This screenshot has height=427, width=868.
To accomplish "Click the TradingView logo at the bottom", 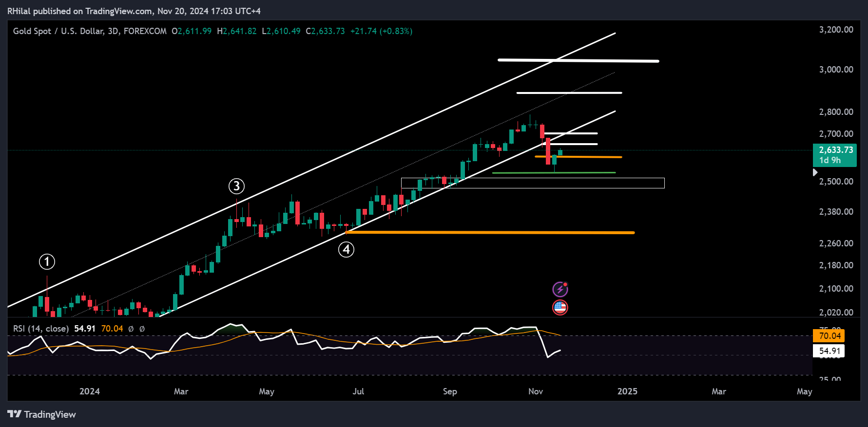I will 42,414.
